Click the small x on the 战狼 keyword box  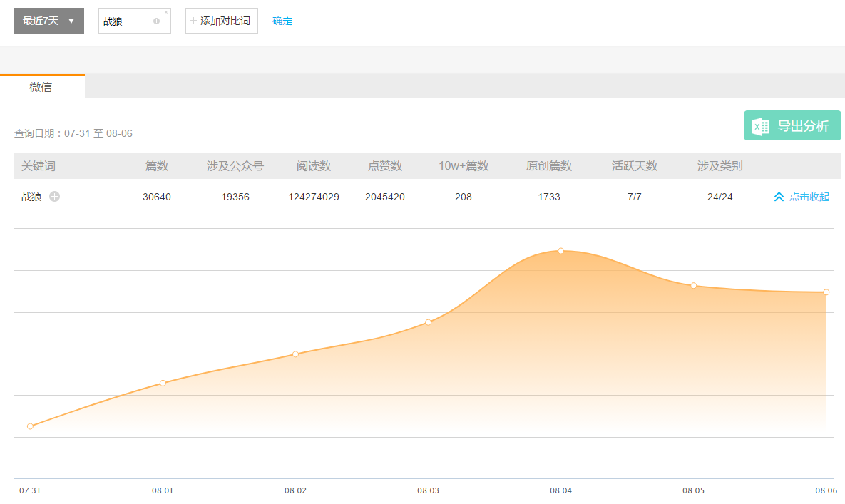(x=166, y=12)
